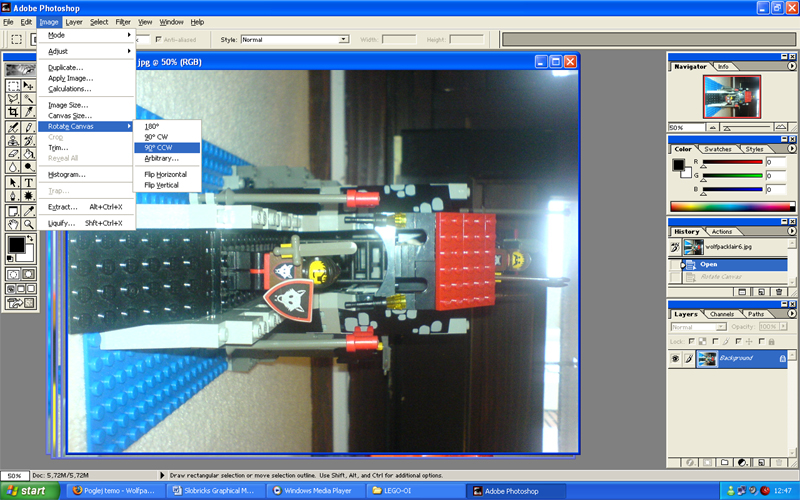Select the Blur tool
The width and height of the screenshot is (800, 500).
pyautogui.click(x=13, y=166)
